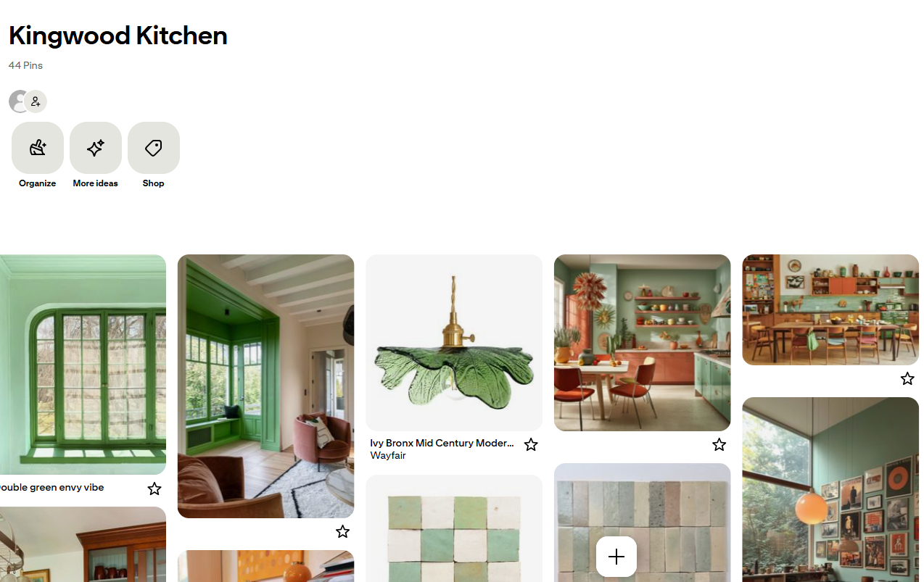The image size is (924, 582).
Task: Star the green sunroom armchair pin
Action: [343, 532]
